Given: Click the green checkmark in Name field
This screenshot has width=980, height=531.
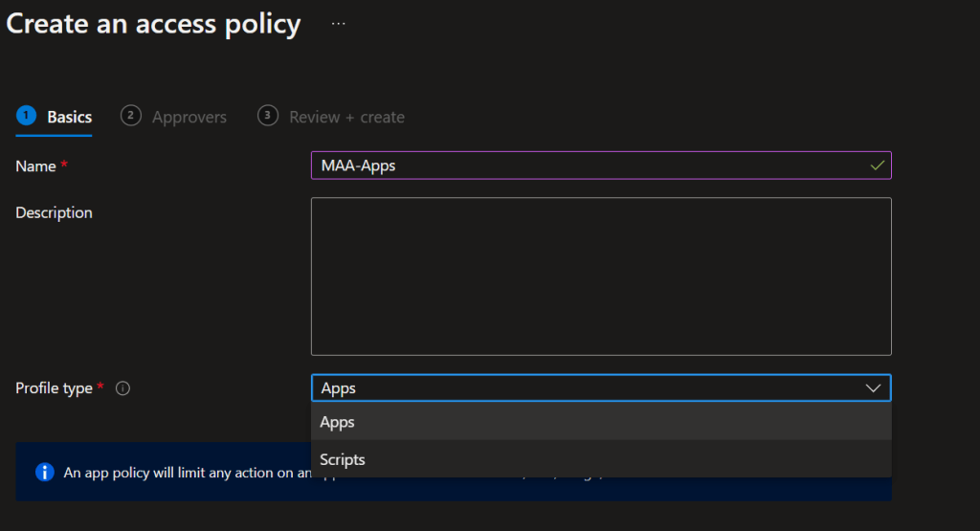Looking at the screenshot, I should coord(877,166).
